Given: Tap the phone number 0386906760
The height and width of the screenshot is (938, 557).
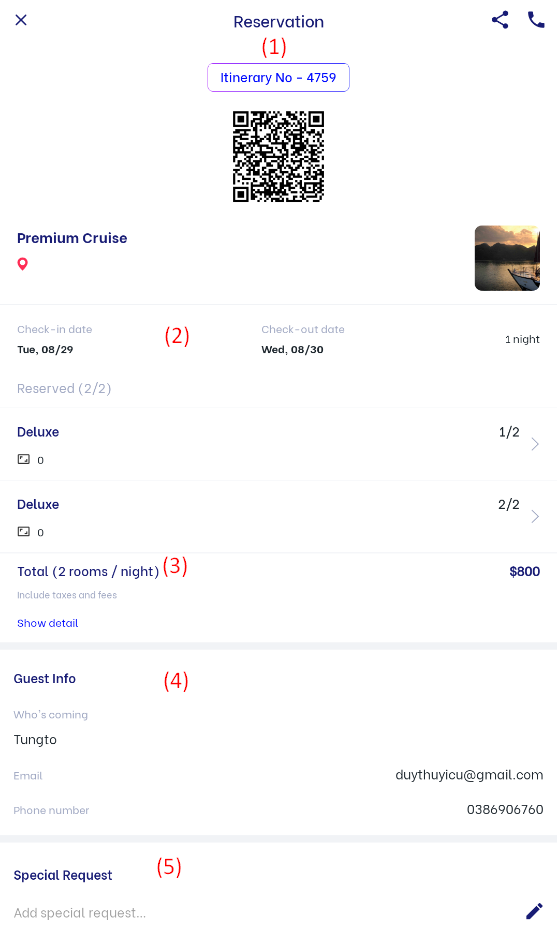Looking at the screenshot, I should [505, 809].
